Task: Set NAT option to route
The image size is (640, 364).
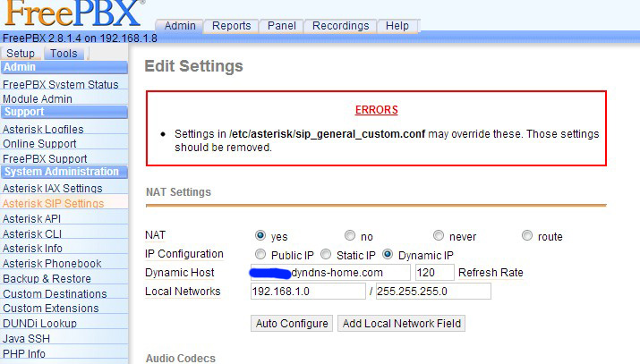Action: pos(527,236)
